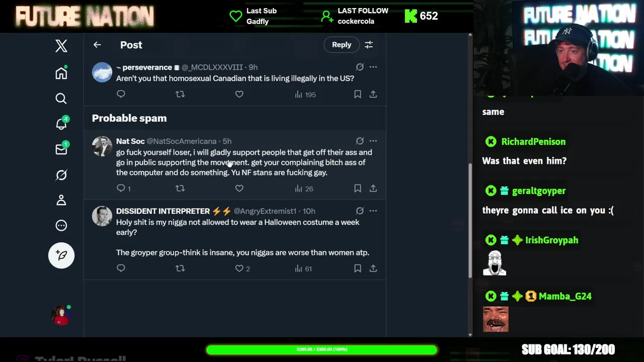Open Grok icon in sidebar
The width and height of the screenshot is (644, 362).
point(61,175)
